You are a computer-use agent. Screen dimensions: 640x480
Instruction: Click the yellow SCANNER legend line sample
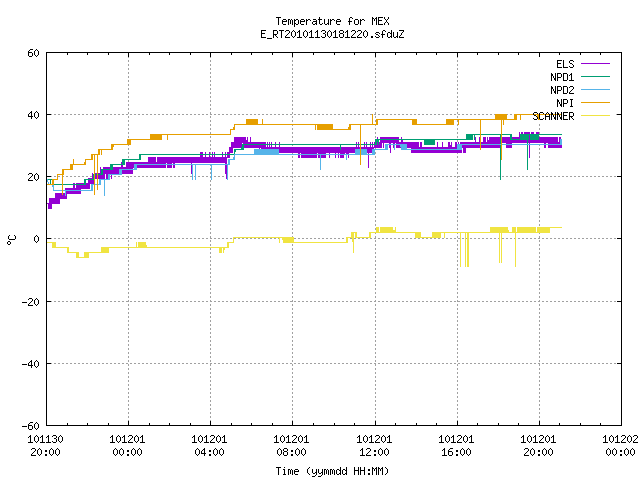pyautogui.click(x=595, y=116)
